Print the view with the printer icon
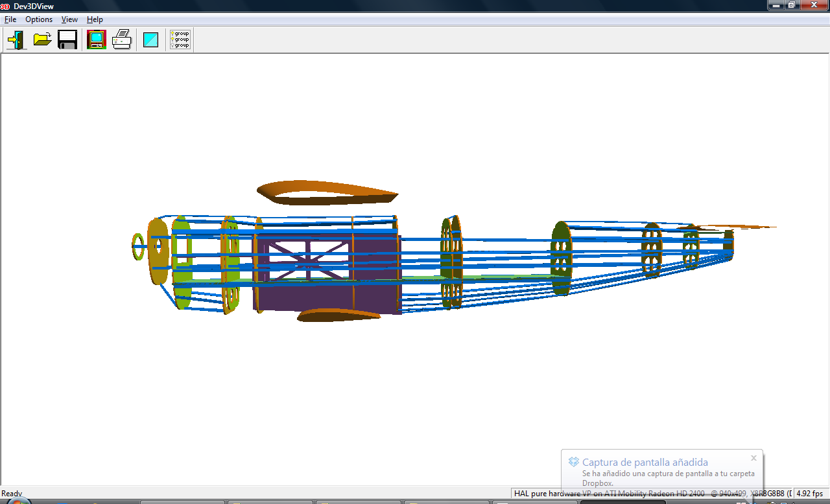Viewport: 830px width, 504px height. coord(122,40)
